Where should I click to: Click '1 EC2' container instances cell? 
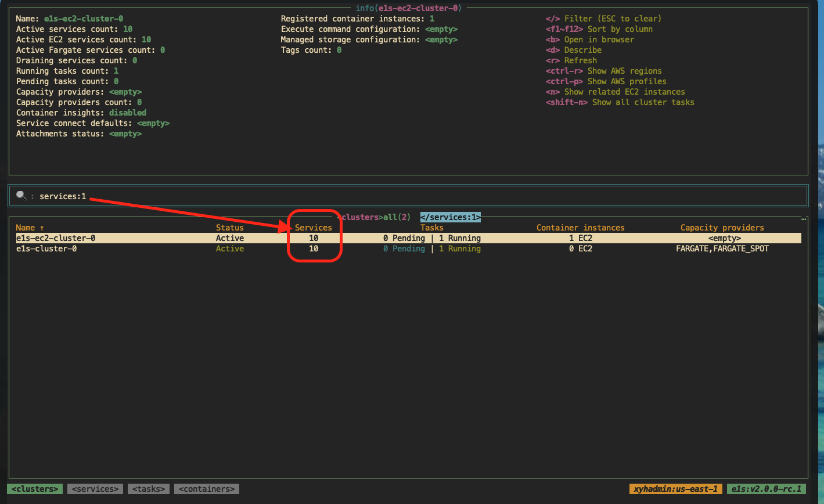(x=581, y=238)
